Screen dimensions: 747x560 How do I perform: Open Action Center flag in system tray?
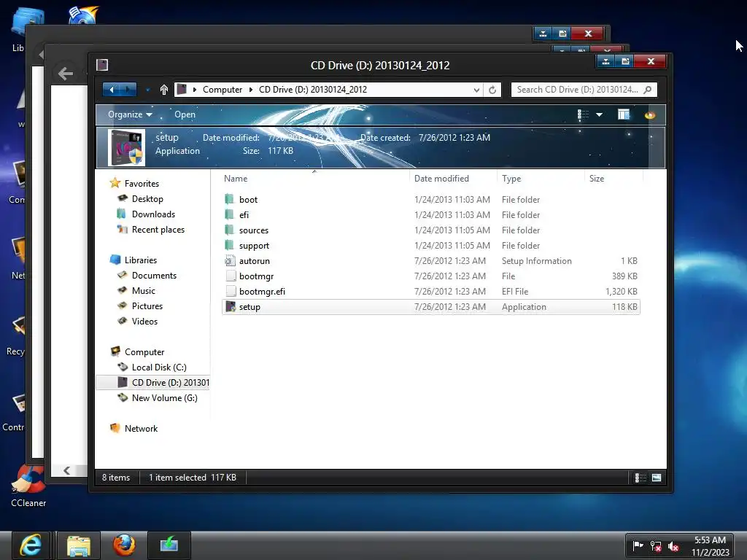click(638, 545)
